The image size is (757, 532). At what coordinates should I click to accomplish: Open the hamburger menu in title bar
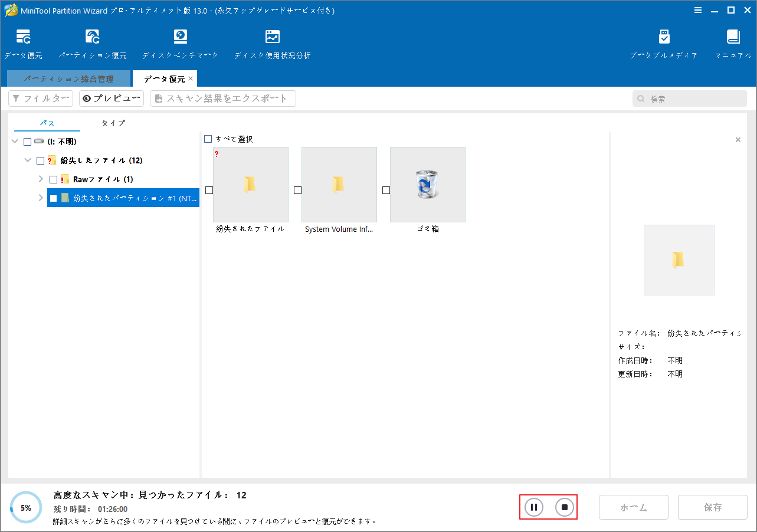point(697,10)
